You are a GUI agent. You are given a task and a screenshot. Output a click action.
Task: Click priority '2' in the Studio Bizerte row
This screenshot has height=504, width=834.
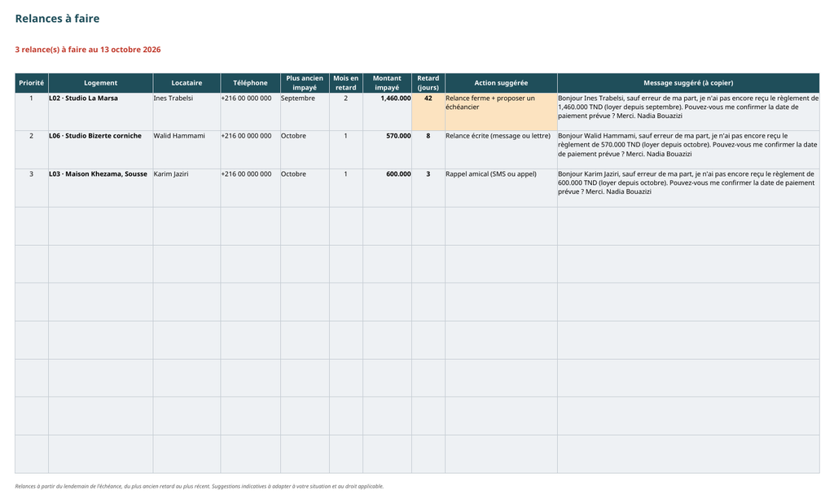[x=32, y=150]
